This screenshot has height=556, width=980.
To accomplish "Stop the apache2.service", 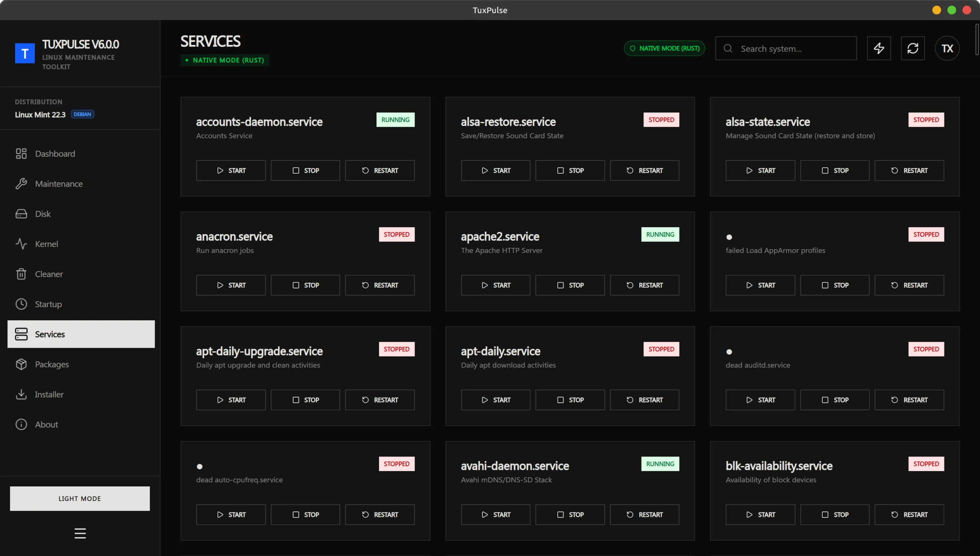I will (570, 285).
